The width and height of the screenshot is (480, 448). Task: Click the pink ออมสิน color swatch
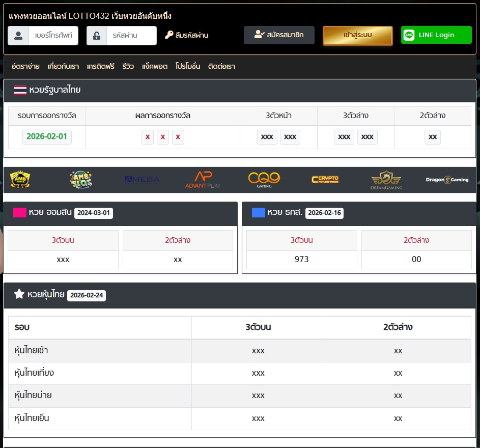[20, 213]
